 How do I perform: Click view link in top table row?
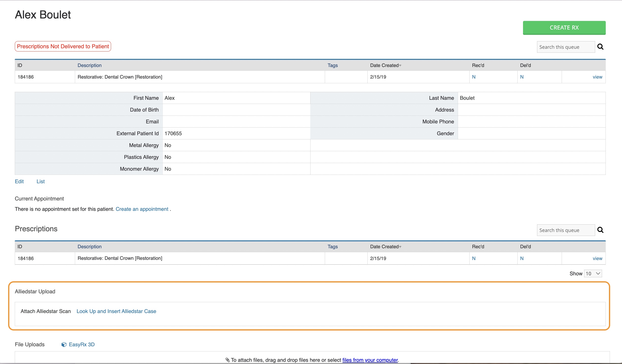pos(597,77)
